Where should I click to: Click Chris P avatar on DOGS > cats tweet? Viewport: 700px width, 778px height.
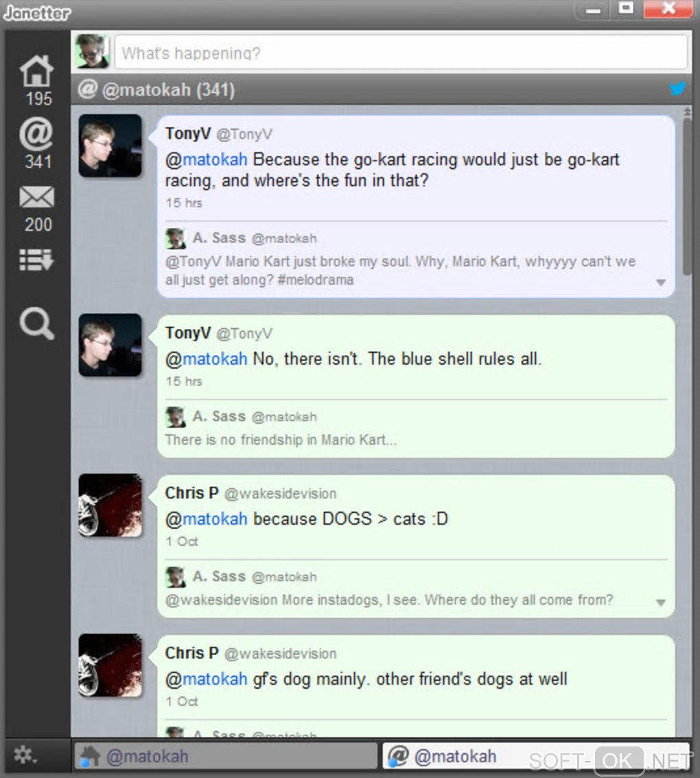(110, 505)
